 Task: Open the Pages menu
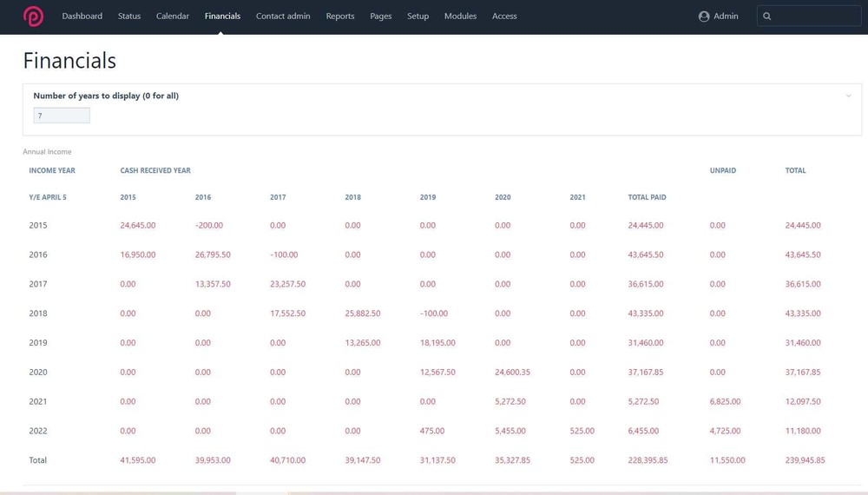pyautogui.click(x=381, y=16)
